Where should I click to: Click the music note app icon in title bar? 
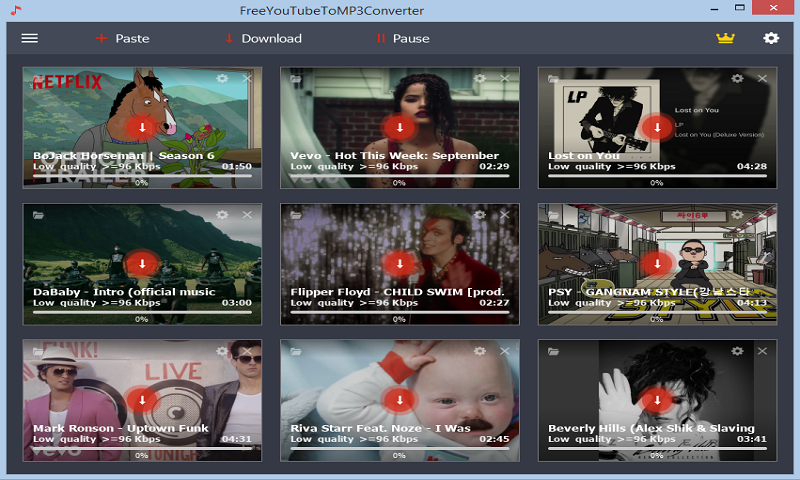tap(16, 10)
